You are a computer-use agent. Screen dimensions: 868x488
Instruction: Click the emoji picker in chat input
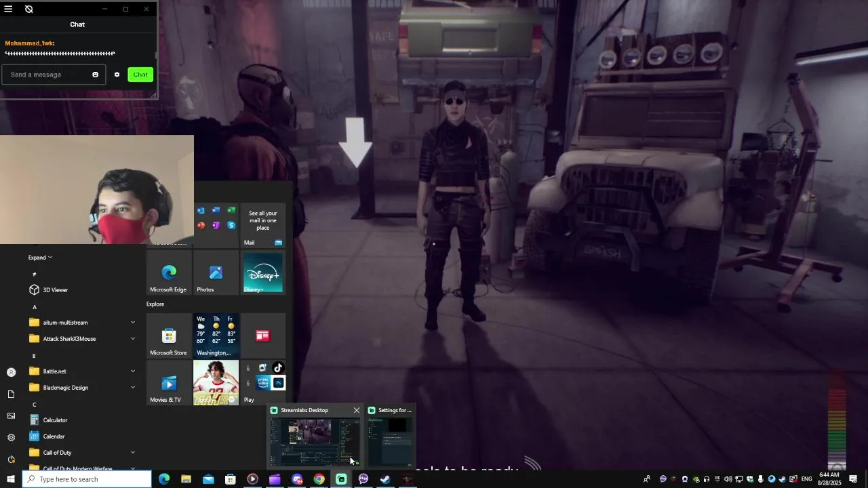95,75
